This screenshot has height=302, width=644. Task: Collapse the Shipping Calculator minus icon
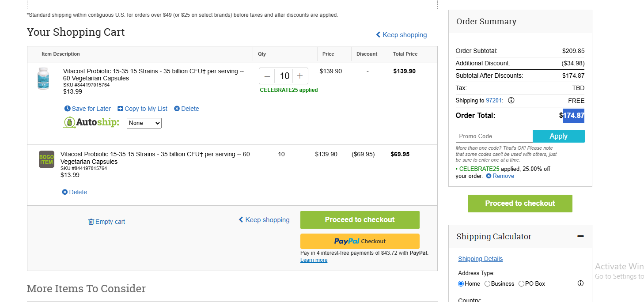point(580,237)
